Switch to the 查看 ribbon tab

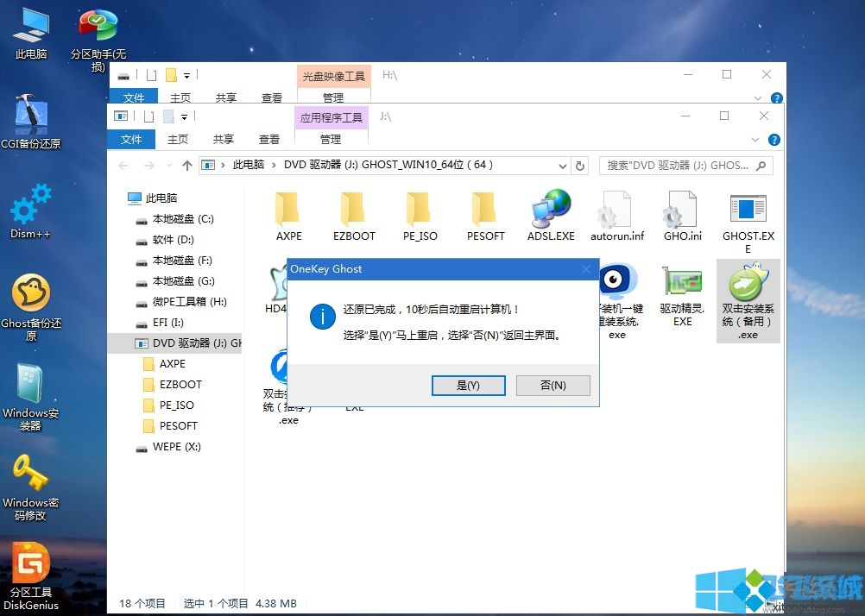(x=268, y=139)
